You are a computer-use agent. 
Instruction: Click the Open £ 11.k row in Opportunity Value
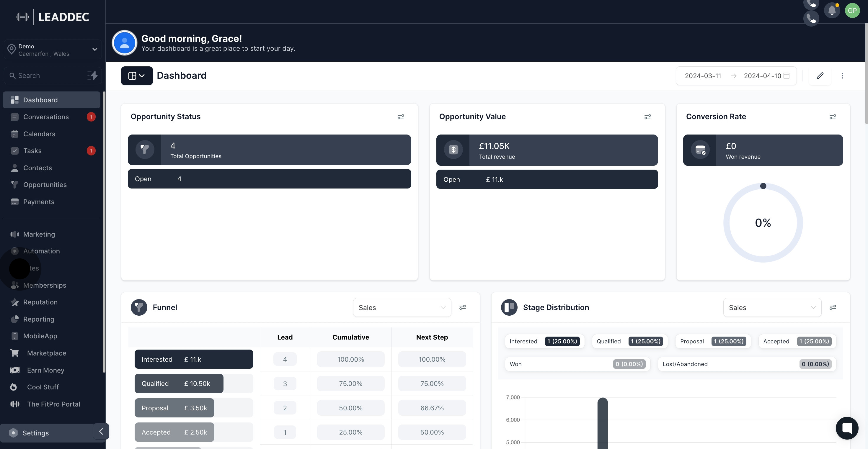(547, 179)
